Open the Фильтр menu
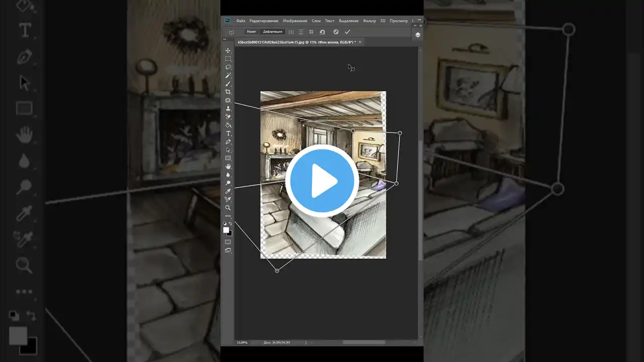This screenshot has width=644, height=362. point(369,21)
